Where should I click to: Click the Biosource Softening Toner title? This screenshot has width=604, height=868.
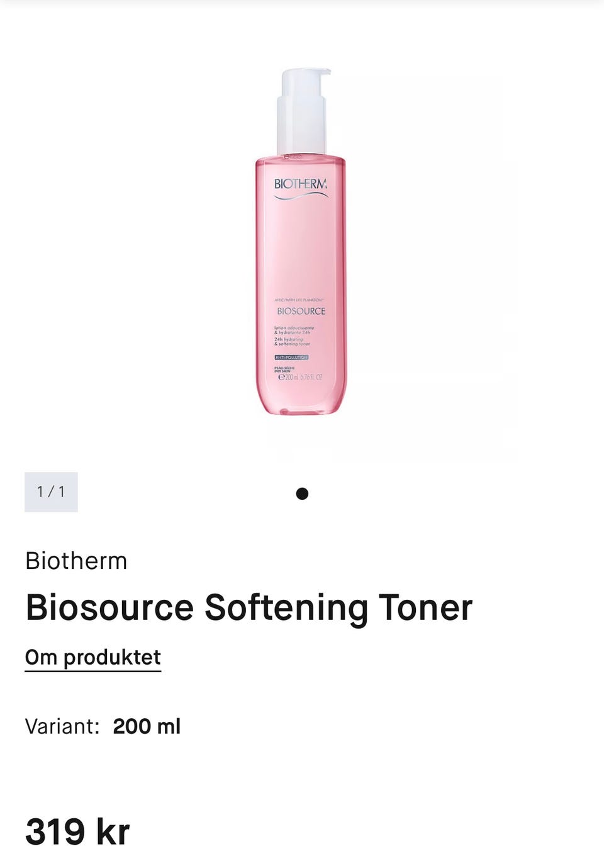[x=249, y=607]
